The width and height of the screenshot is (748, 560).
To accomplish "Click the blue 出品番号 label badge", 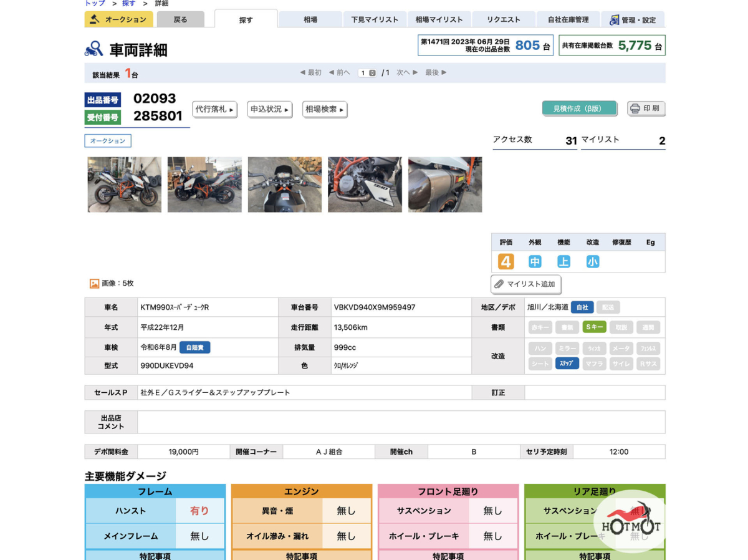I will (x=103, y=100).
